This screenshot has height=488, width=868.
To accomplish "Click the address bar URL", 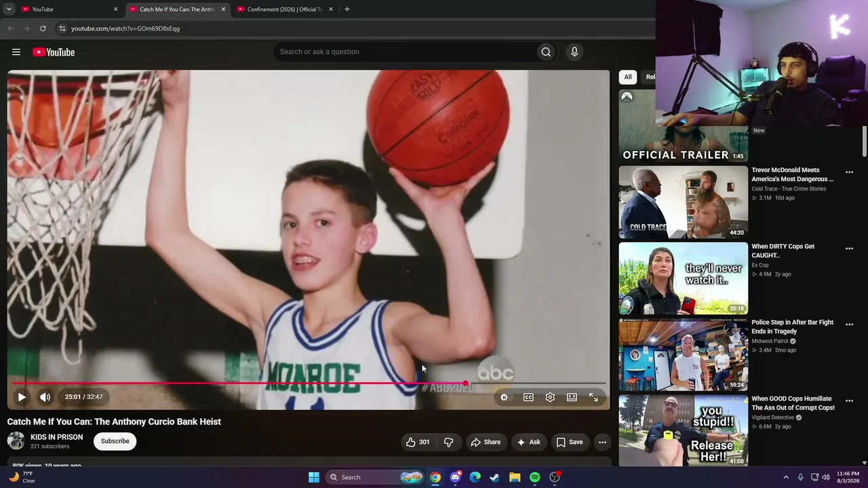I will tap(125, 28).
